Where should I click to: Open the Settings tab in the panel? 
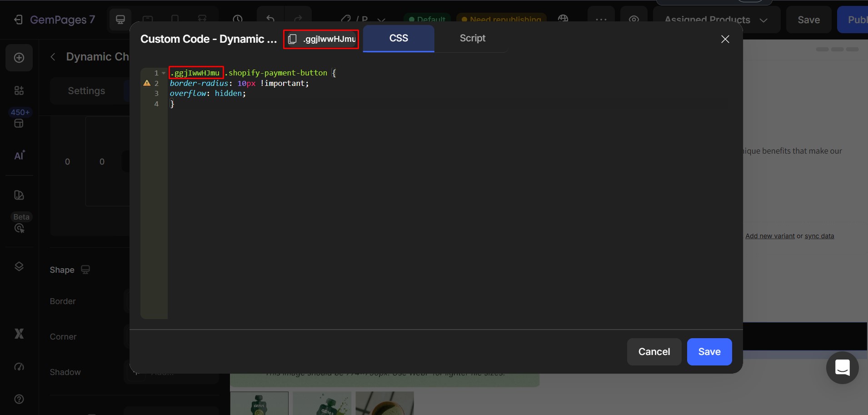86,91
